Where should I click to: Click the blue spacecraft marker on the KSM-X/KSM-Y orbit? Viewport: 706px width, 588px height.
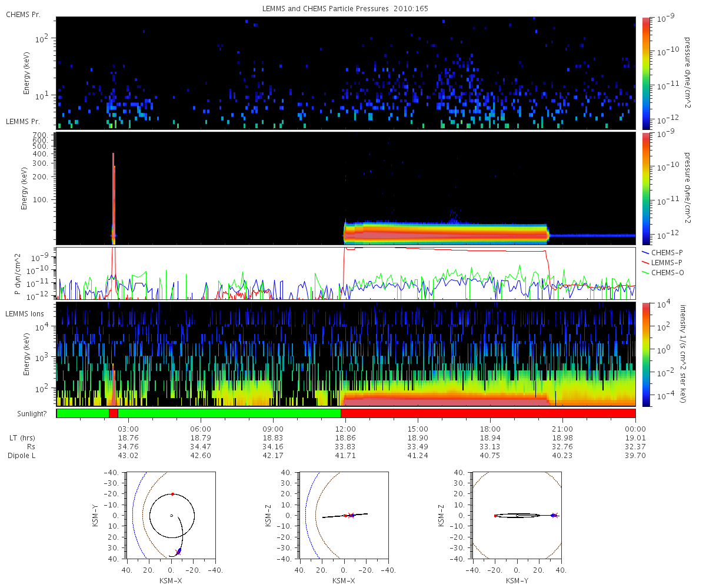(178, 552)
